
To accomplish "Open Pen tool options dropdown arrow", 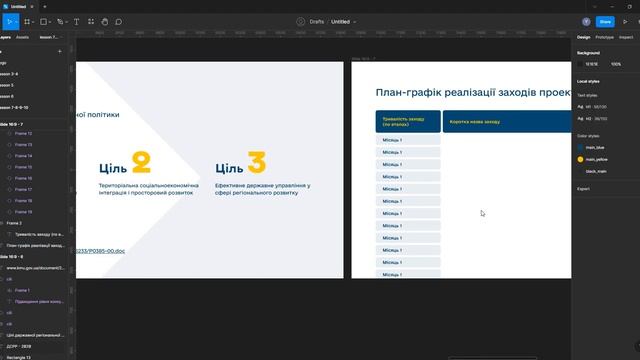I will pos(67,22).
